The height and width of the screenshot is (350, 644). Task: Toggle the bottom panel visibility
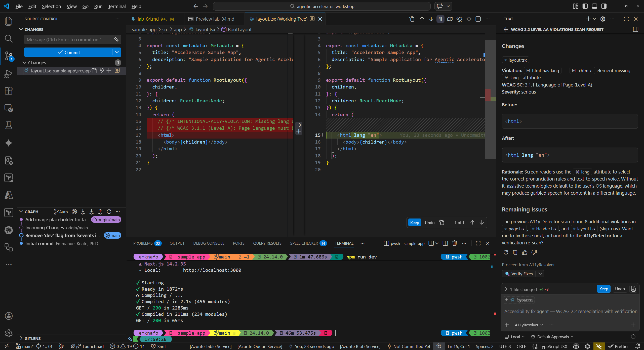[594, 6]
